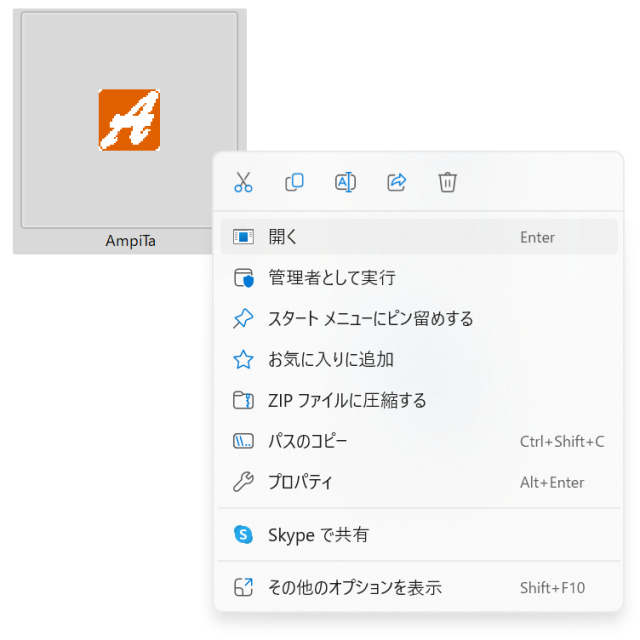The width and height of the screenshot is (640, 640).
Task: Select スタート メニューにピン留めする
Action: point(419,318)
